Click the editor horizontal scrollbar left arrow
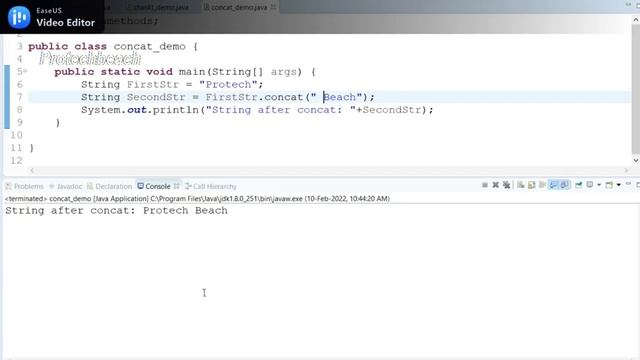 [32, 170]
